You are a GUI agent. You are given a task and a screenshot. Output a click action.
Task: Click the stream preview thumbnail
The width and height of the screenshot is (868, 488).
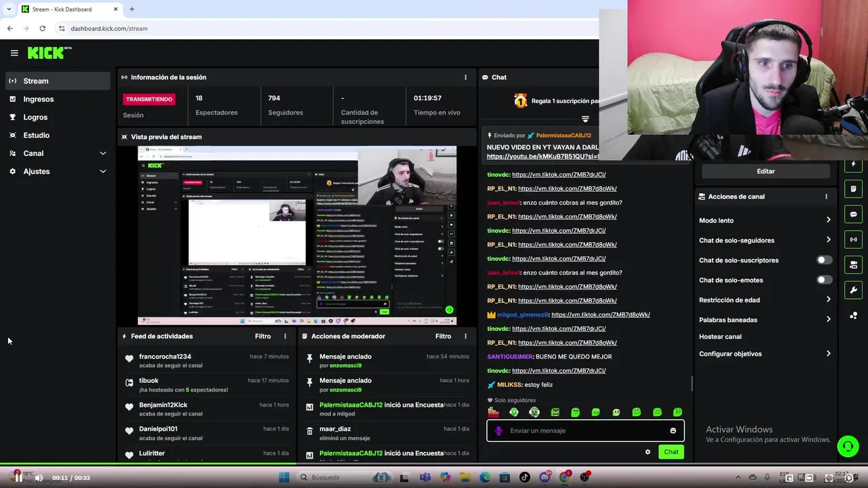(297, 236)
